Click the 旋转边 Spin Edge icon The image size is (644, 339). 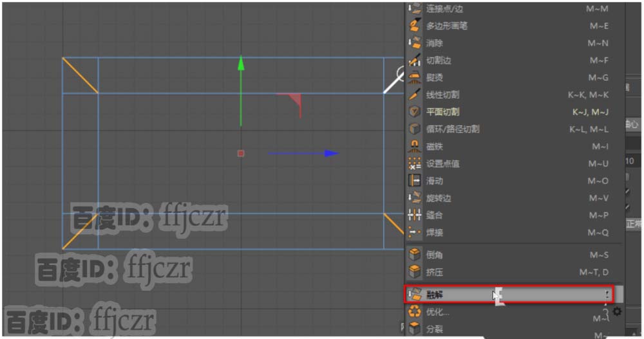point(414,198)
